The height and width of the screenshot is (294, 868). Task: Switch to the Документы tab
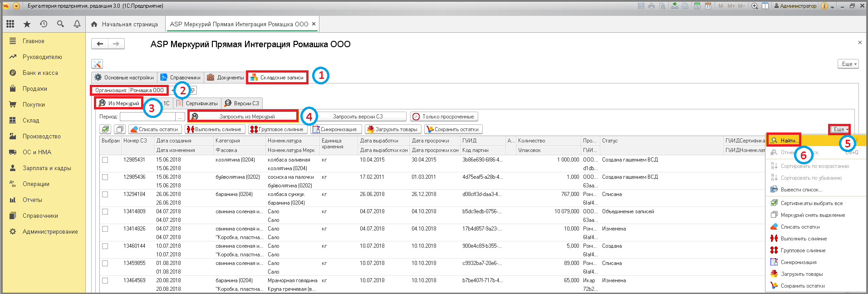click(x=226, y=78)
